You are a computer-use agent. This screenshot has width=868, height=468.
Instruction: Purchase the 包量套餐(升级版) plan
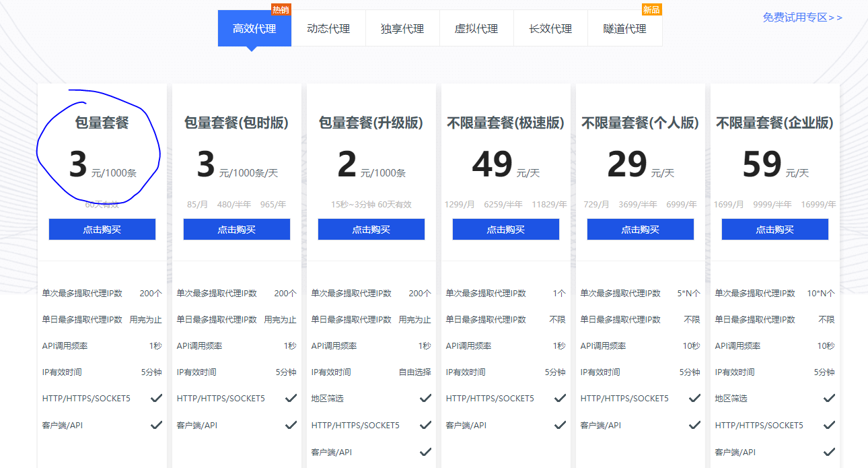[371, 230]
